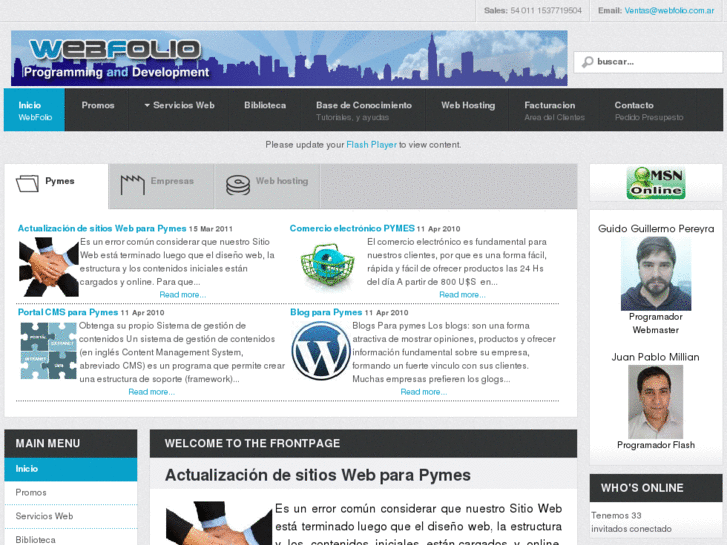Click the Juan Pablo Millian name

(x=655, y=357)
